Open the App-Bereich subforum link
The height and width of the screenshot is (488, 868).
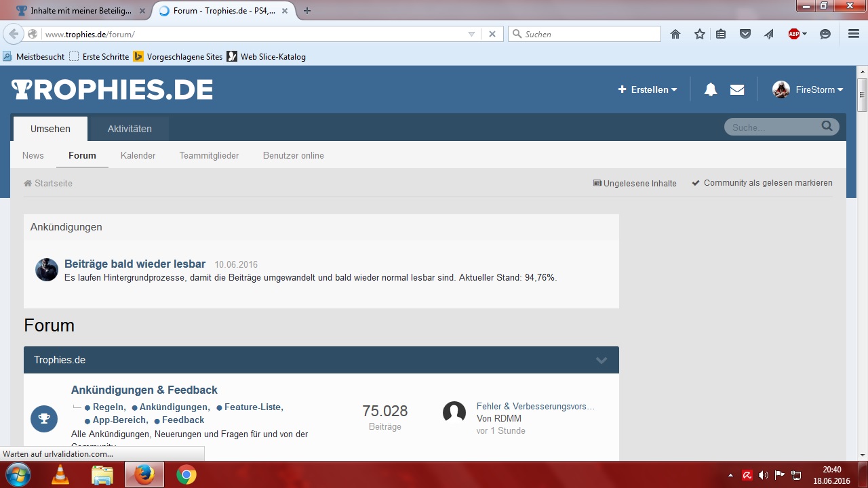pos(119,420)
